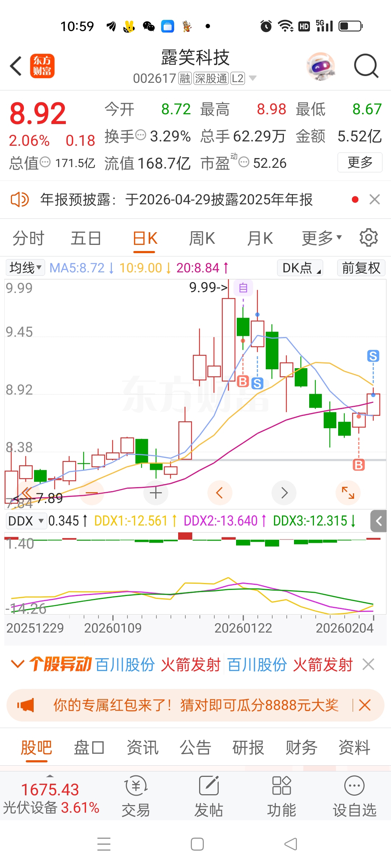Expand chart to fullscreen icon
The image size is (391, 868).
[348, 493]
